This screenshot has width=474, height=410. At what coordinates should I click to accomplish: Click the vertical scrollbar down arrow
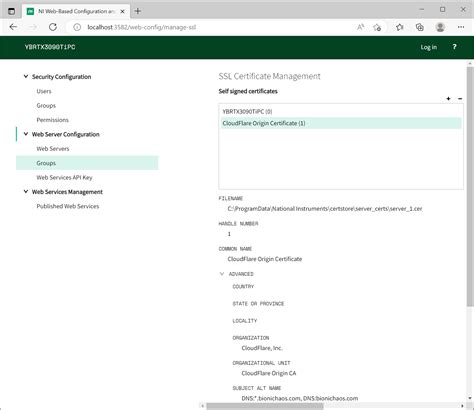pos(470,398)
